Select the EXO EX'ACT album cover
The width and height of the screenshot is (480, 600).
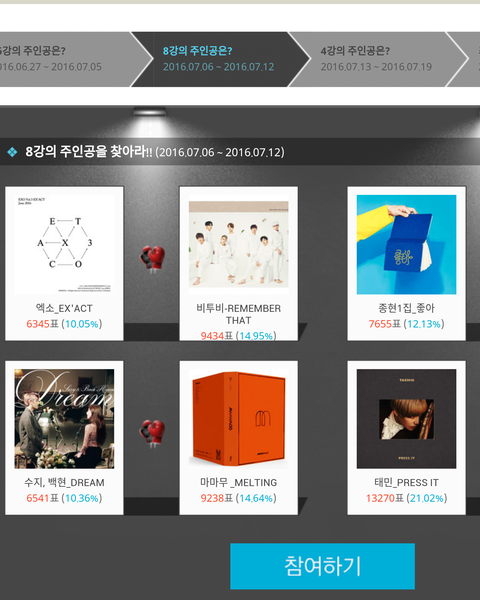tap(64, 245)
